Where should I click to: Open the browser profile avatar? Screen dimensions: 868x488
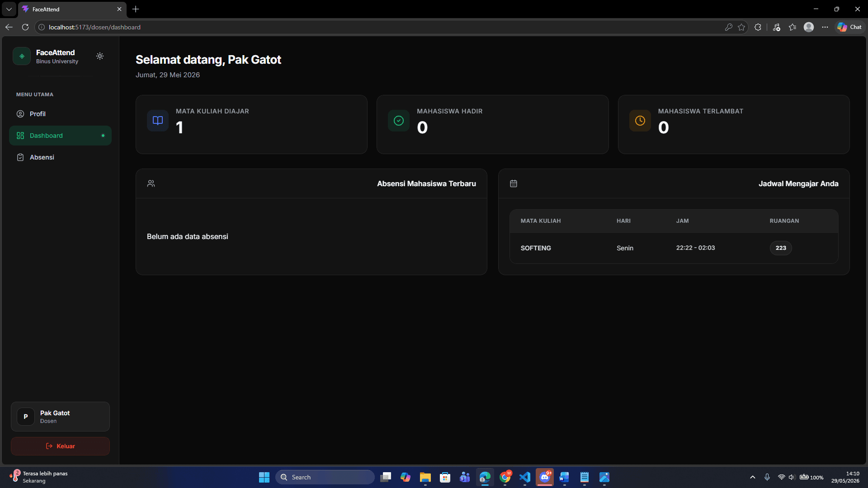tap(809, 27)
